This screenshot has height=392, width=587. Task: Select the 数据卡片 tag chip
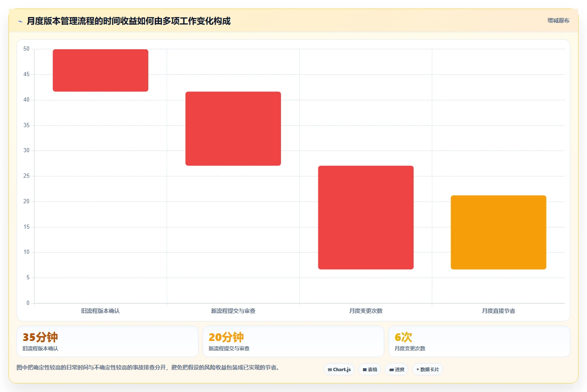pyautogui.click(x=428, y=369)
